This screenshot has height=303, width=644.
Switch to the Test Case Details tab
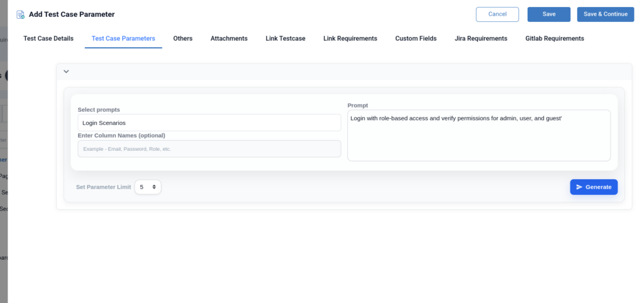(48, 38)
